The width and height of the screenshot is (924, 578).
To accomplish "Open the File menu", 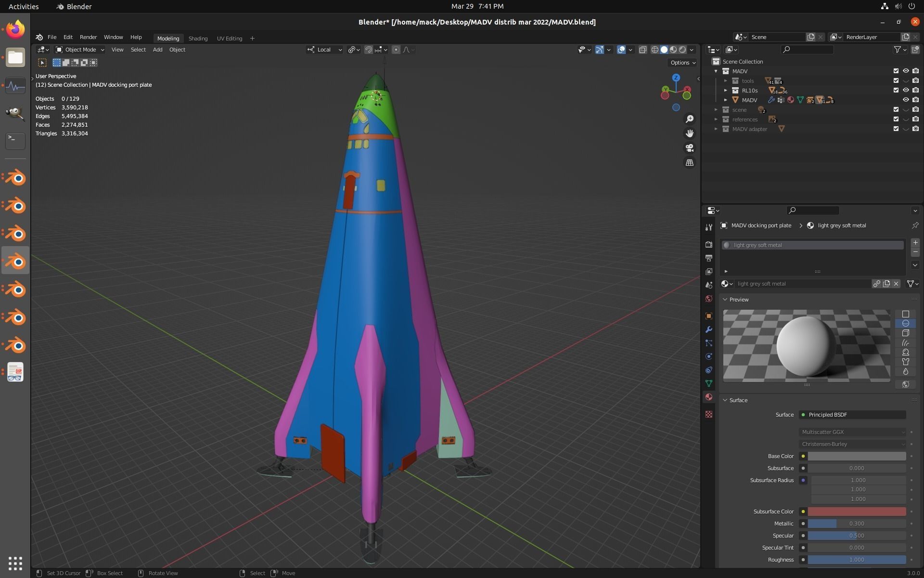I will click(x=52, y=37).
